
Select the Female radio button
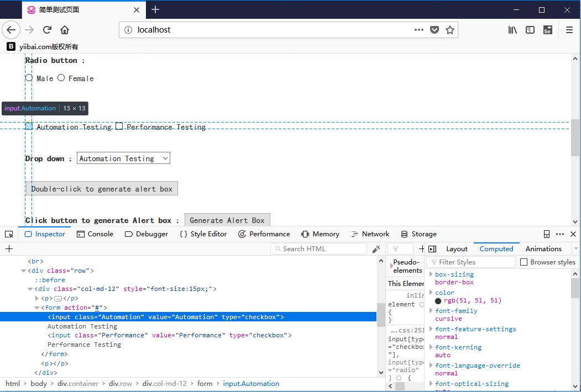coord(61,78)
